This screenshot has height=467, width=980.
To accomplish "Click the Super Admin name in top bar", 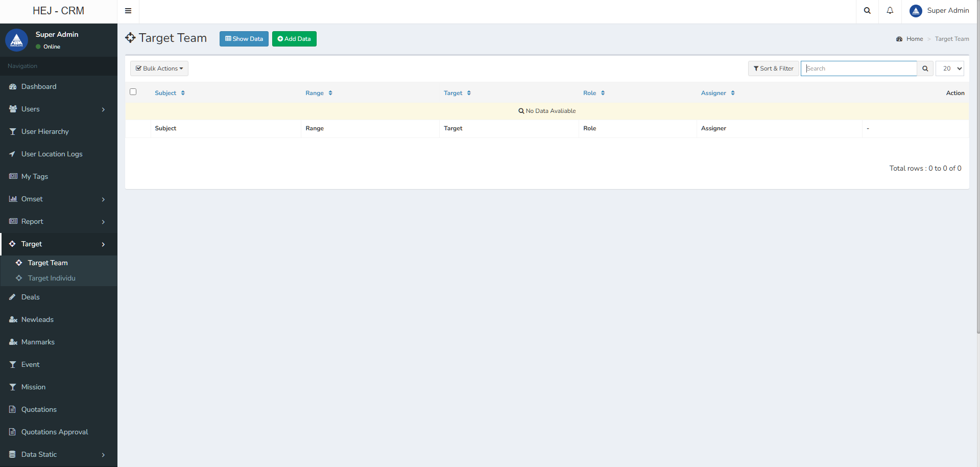I will 948,10.
